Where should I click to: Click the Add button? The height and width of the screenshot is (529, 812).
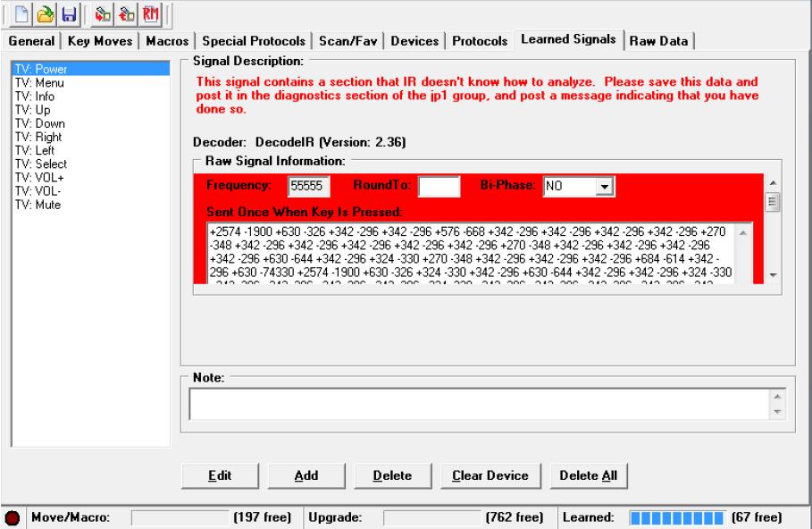coord(306,475)
